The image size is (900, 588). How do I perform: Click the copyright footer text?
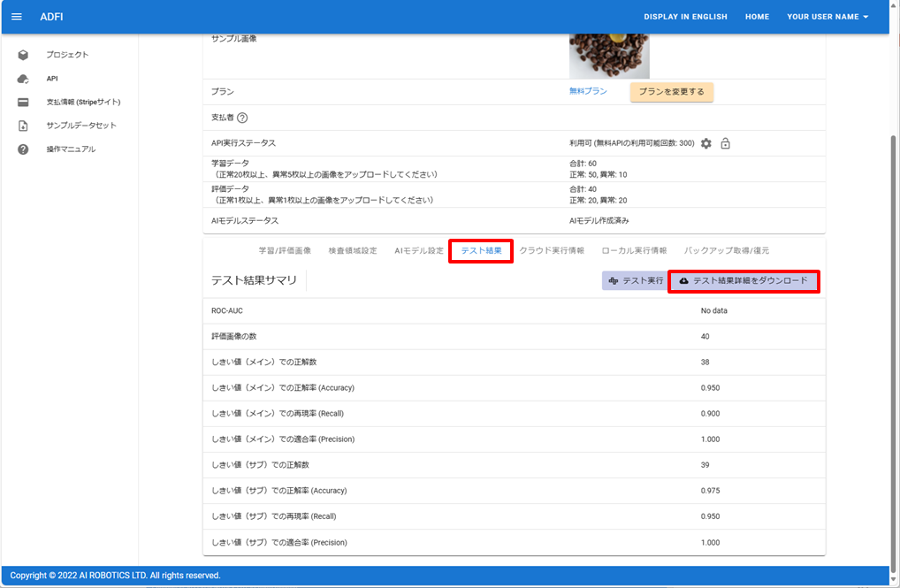(115, 576)
